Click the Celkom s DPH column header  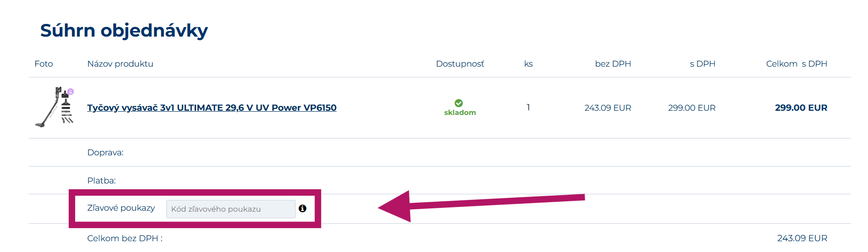point(796,64)
